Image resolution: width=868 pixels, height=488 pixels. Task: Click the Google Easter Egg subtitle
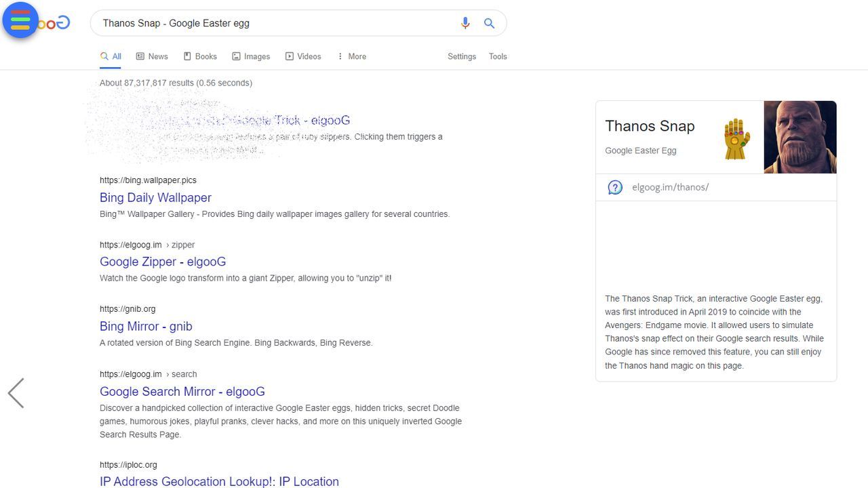pyautogui.click(x=641, y=150)
